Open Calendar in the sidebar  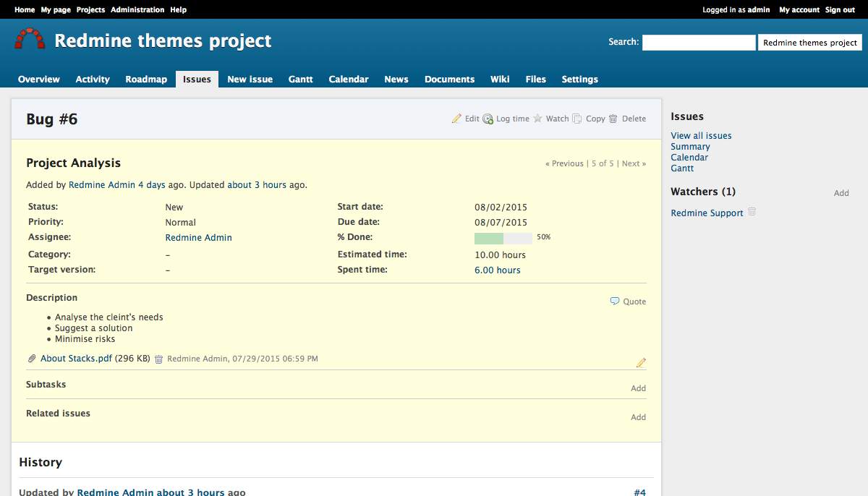coord(689,158)
